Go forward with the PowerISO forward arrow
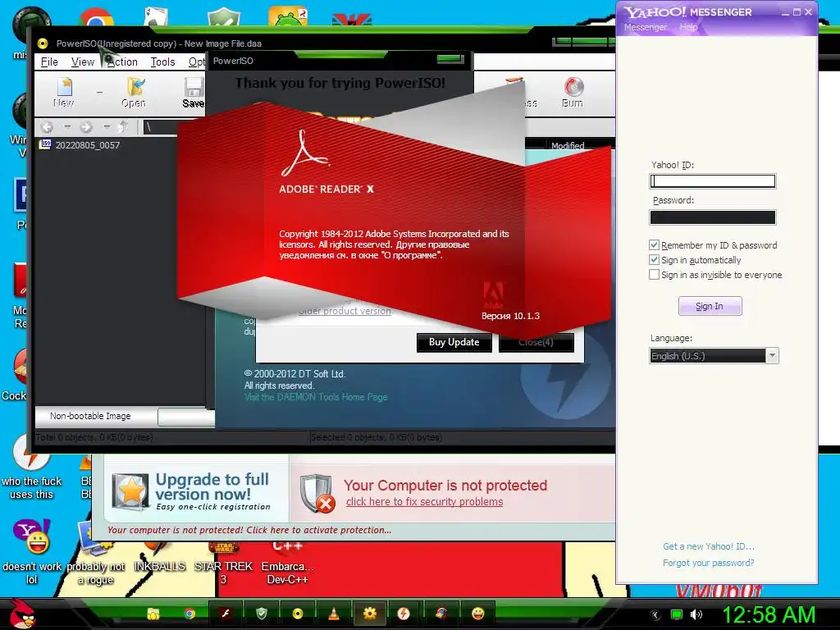Viewport: 840px width, 630px height. (85, 127)
